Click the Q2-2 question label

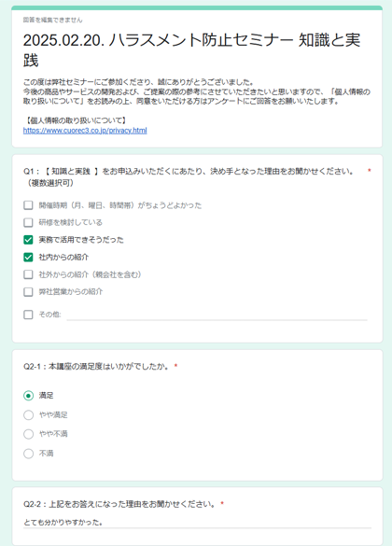pyautogui.click(x=119, y=504)
